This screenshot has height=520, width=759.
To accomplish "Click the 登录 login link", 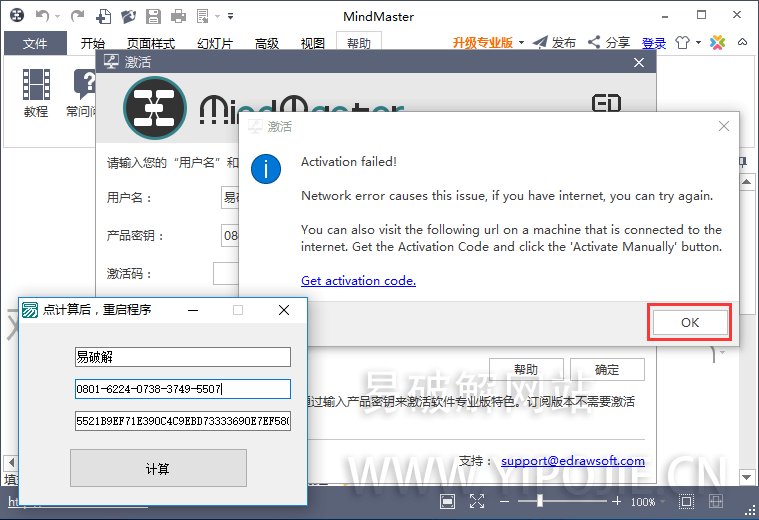I will click(654, 43).
